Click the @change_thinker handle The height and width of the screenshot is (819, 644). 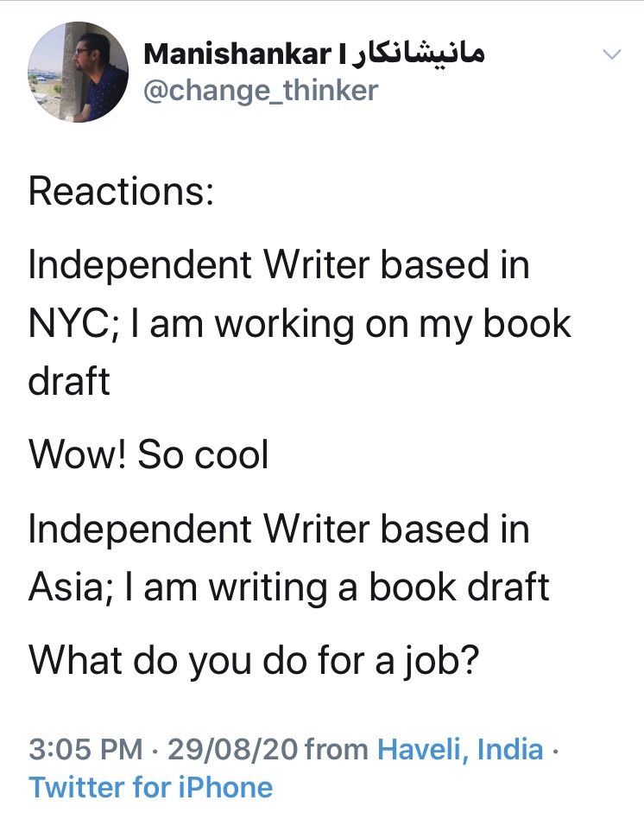click(261, 90)
